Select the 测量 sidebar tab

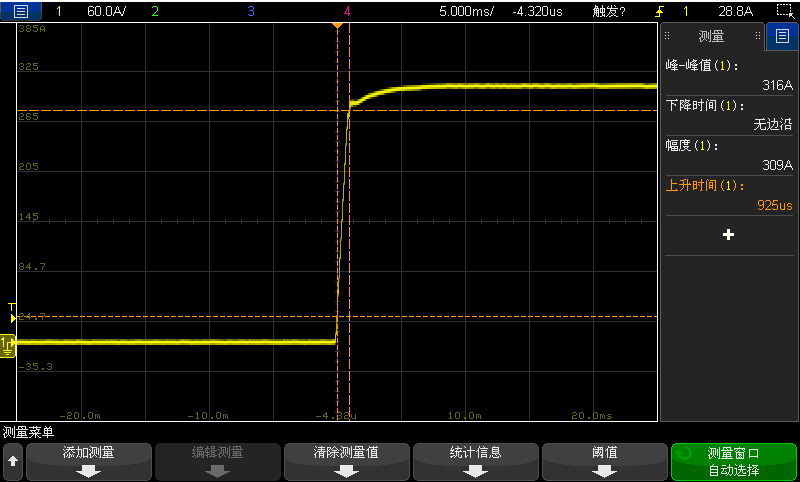point(711,37)
